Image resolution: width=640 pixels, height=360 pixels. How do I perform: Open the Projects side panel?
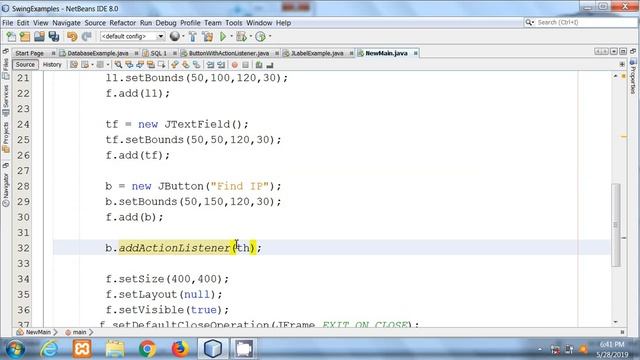[6, 138]
